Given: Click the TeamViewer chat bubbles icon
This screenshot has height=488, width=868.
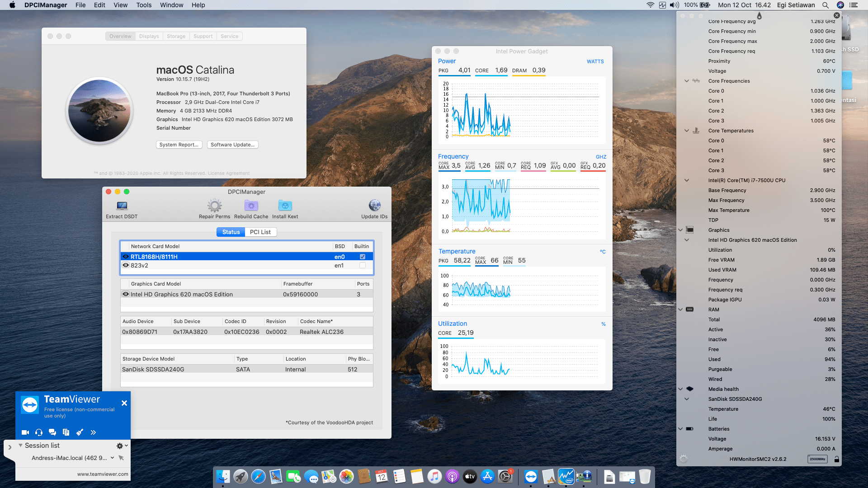Looking at the screenshot, I should [x=52, y=432].
